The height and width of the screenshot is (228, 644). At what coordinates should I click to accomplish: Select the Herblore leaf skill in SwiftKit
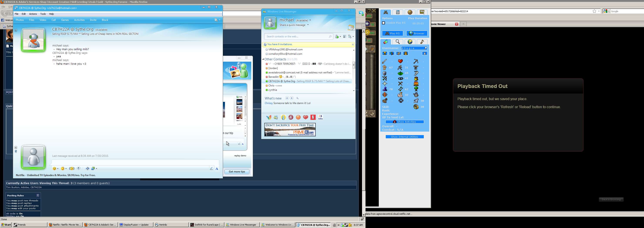[x=401, y=73]
